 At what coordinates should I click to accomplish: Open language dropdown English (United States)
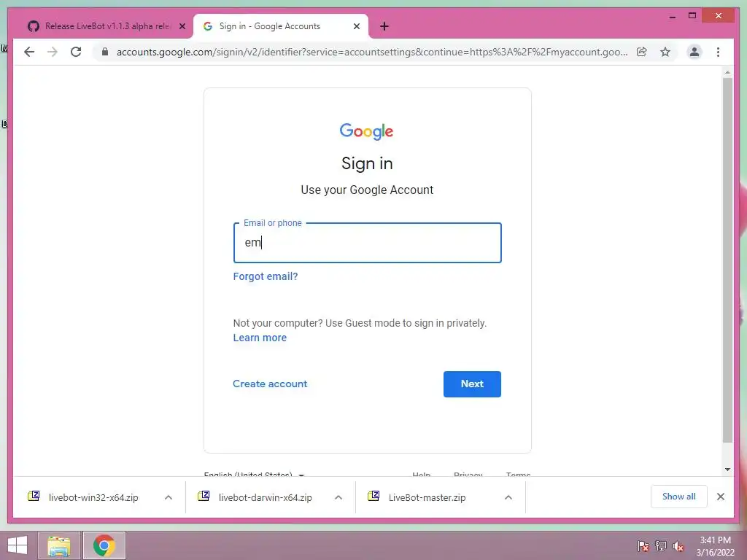(254, 474)
